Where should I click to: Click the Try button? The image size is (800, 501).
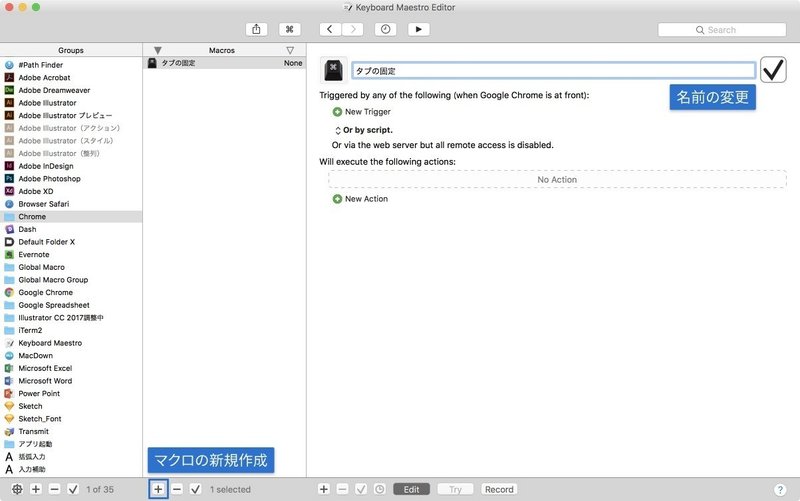(x=455, y=489)
